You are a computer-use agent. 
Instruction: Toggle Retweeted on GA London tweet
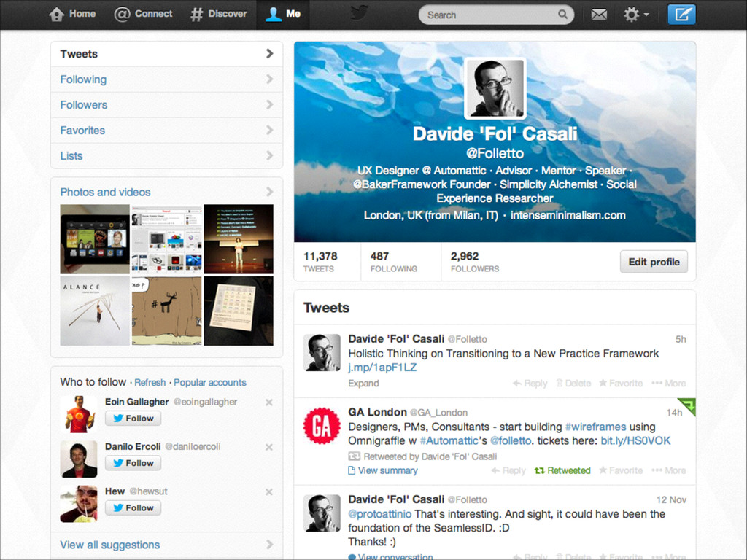[562, 470]
